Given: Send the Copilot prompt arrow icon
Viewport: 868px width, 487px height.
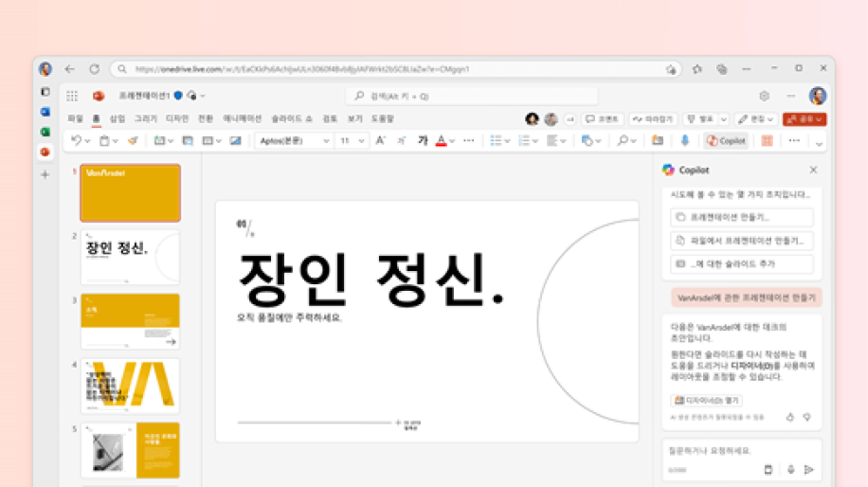Looking at the screenshot, I should 808,469.
